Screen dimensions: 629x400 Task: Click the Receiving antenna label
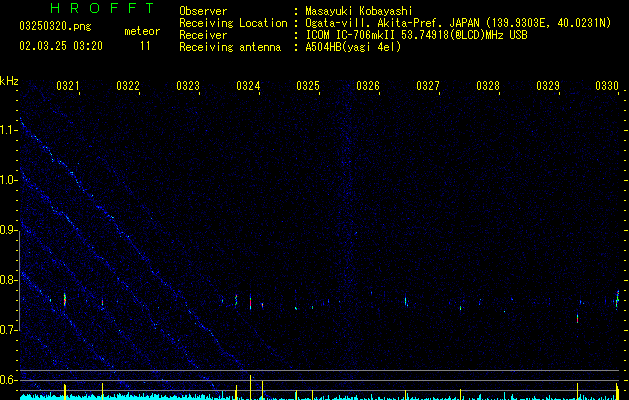coord(230,47)
